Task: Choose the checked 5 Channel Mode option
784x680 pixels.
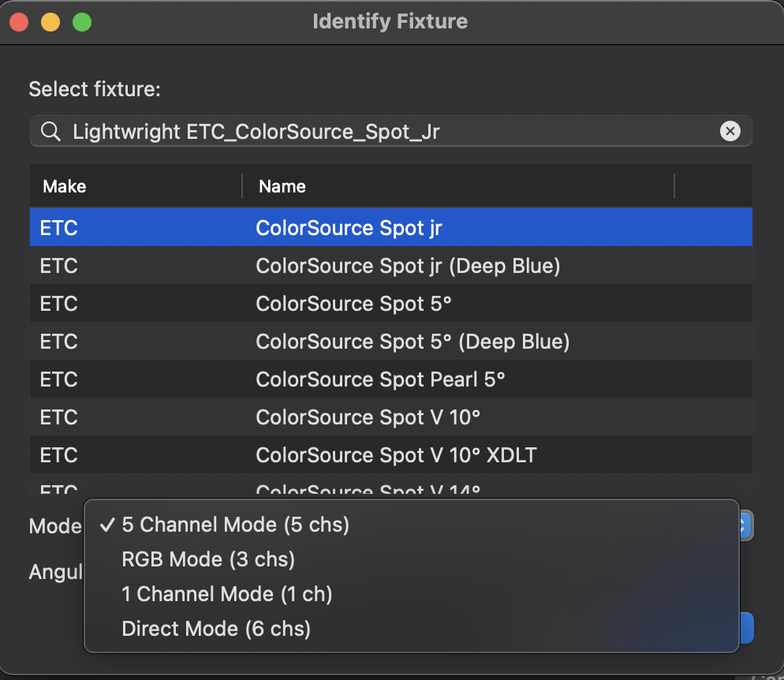Action: (235, 525)
